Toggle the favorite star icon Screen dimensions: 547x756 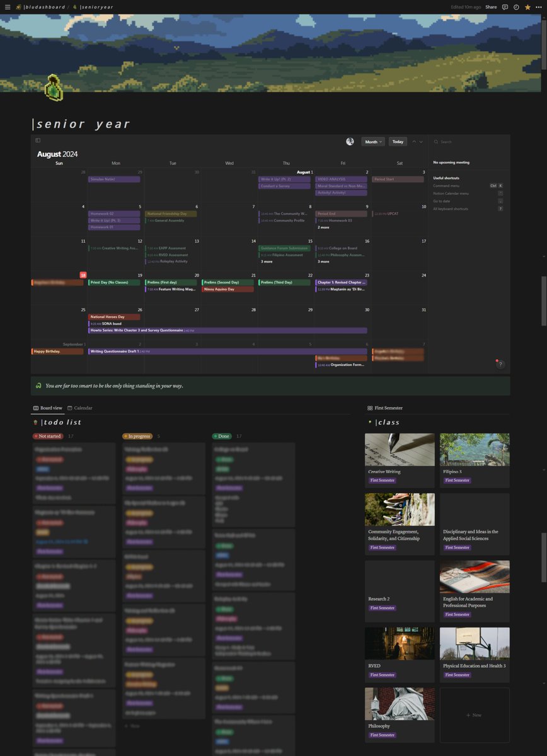[527, 7]
